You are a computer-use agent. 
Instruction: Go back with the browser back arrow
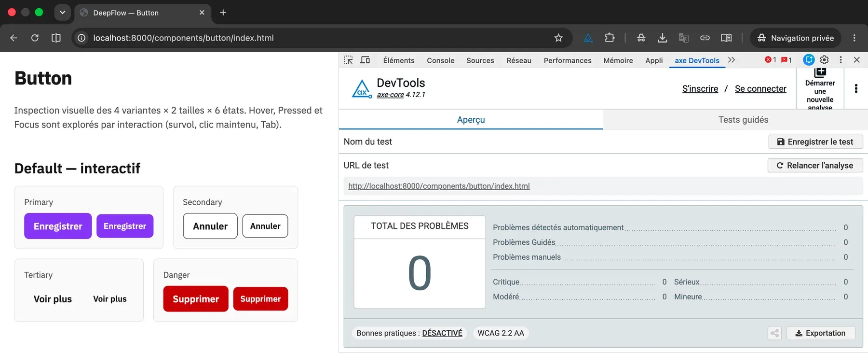tap(14, 38)
